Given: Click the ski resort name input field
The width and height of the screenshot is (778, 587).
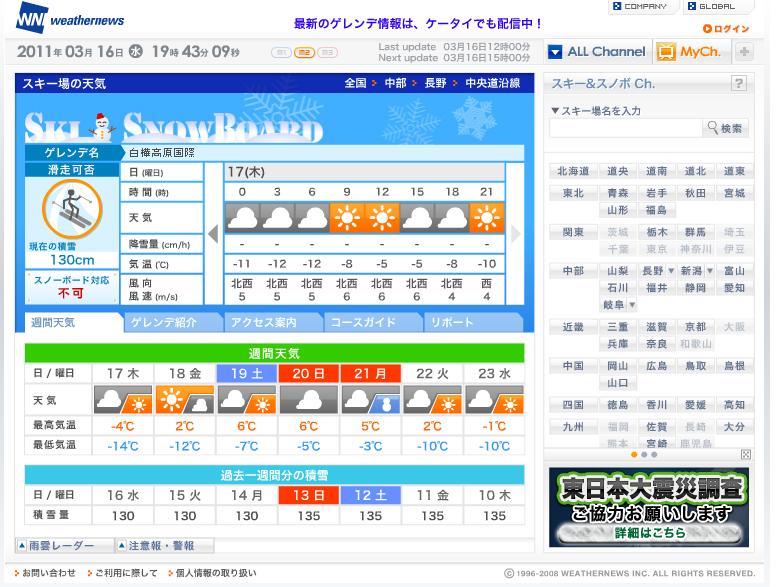Looking at the screenshot, I should pyautogui.click(x=625, y=128).
